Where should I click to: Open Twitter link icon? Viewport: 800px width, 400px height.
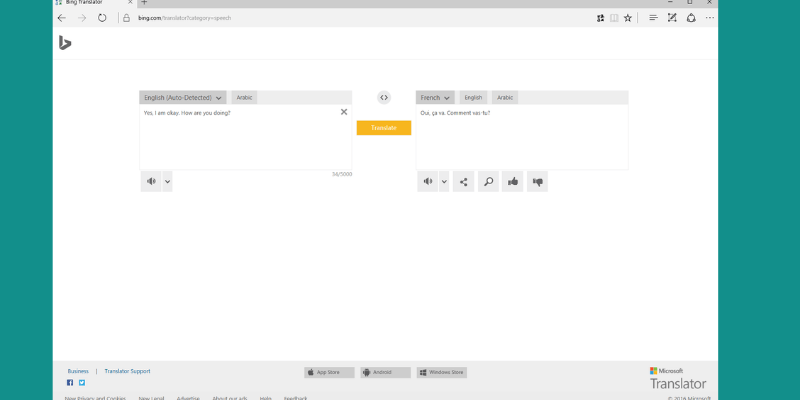(82, 383)
